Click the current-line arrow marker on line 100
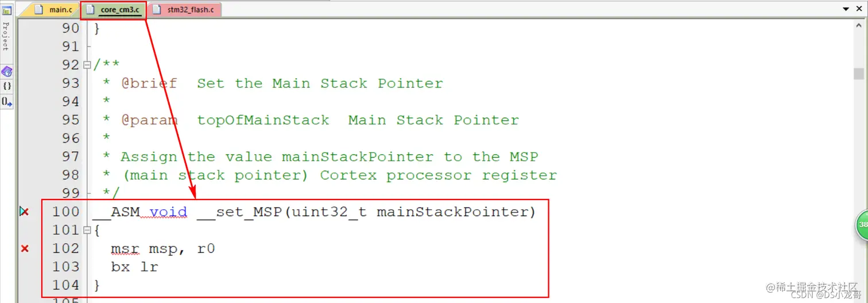Viewport: 868px width, 303px height. coord(24,212)
